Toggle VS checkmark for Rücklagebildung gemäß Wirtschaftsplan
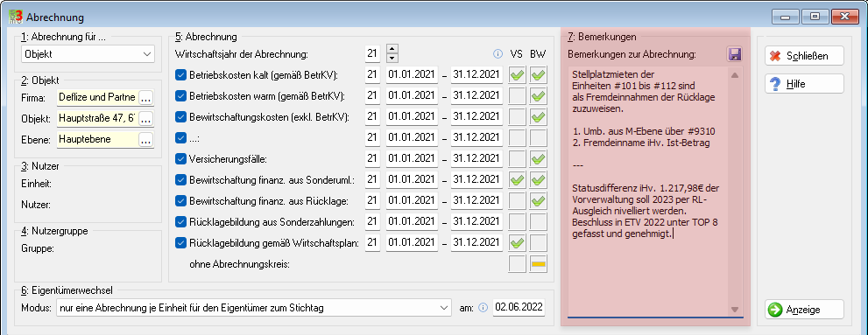This screenshot has width=868, height=335. click(x=517, y=243)
